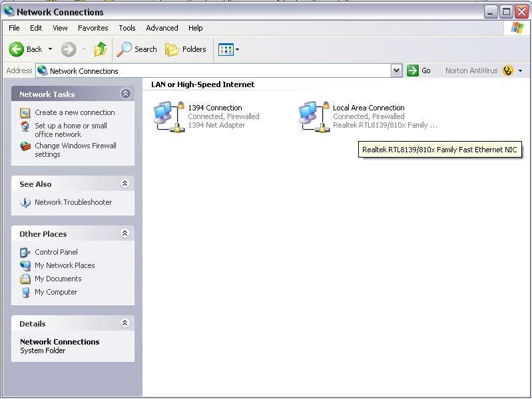Select the 1394 Connection network icon

[169, 116]
